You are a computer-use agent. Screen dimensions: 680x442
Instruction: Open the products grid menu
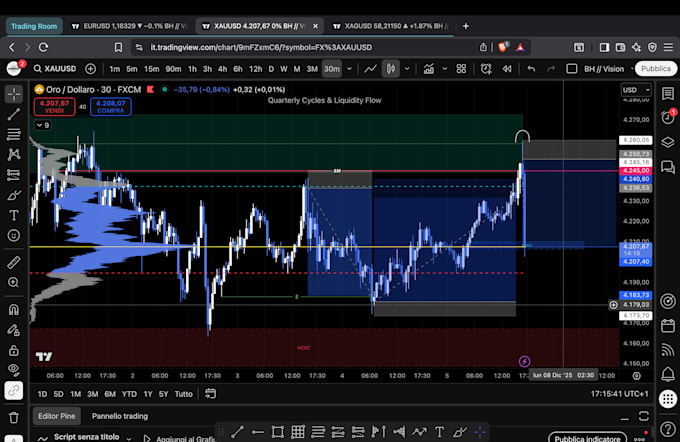(668, 398)
